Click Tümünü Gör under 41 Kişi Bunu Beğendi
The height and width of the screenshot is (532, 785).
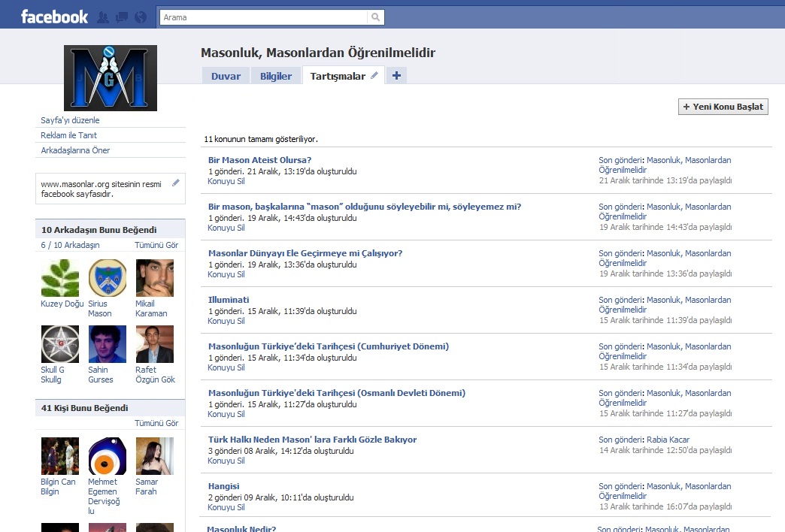[156, 423]
